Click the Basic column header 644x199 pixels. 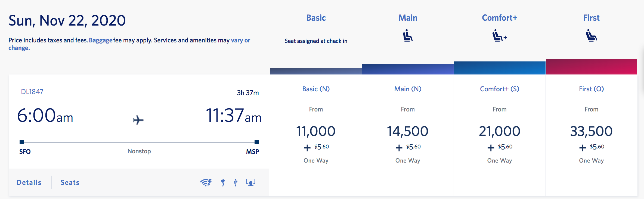click(x=316, y=18)
